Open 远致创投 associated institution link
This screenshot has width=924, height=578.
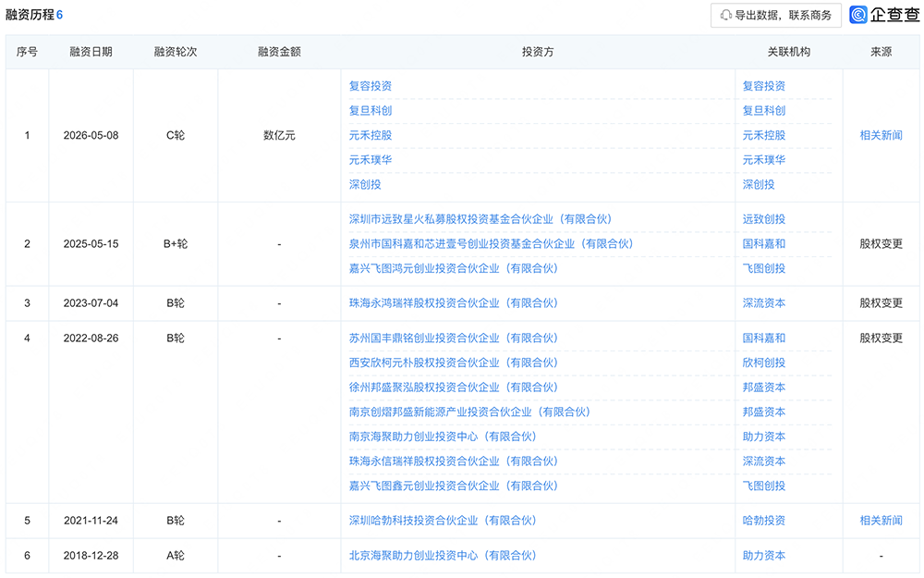(764, 219)
